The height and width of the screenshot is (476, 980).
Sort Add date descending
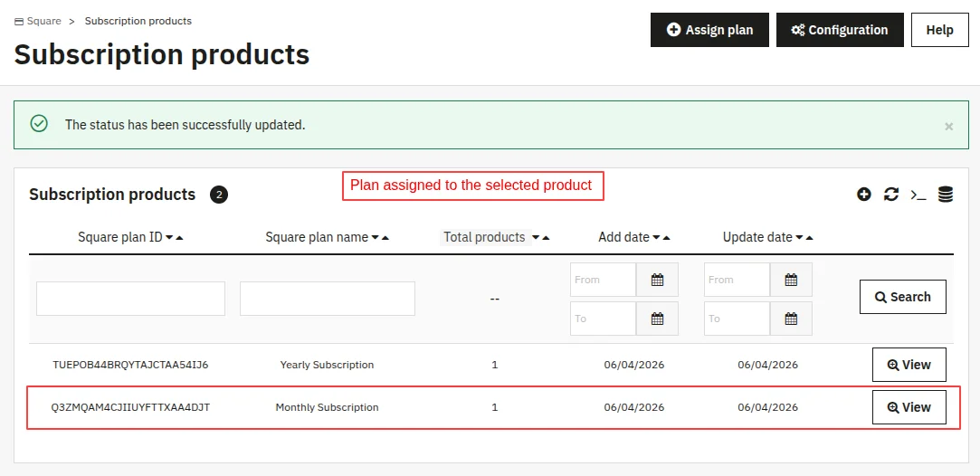[656, 237]
